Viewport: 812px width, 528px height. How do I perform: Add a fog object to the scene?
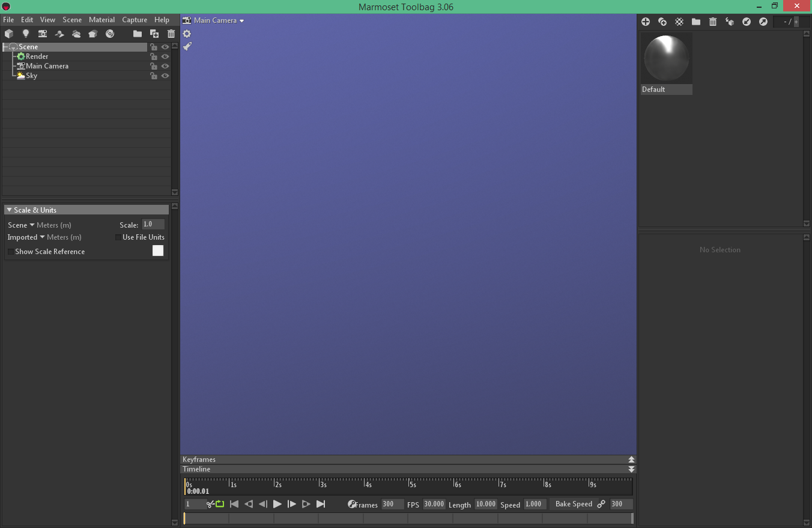(76, 34)
